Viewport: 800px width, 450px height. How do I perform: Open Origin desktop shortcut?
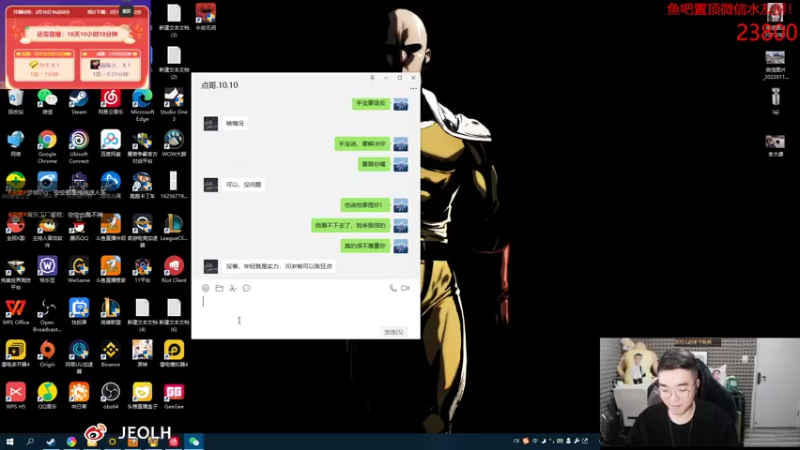[x=47, y=354]
